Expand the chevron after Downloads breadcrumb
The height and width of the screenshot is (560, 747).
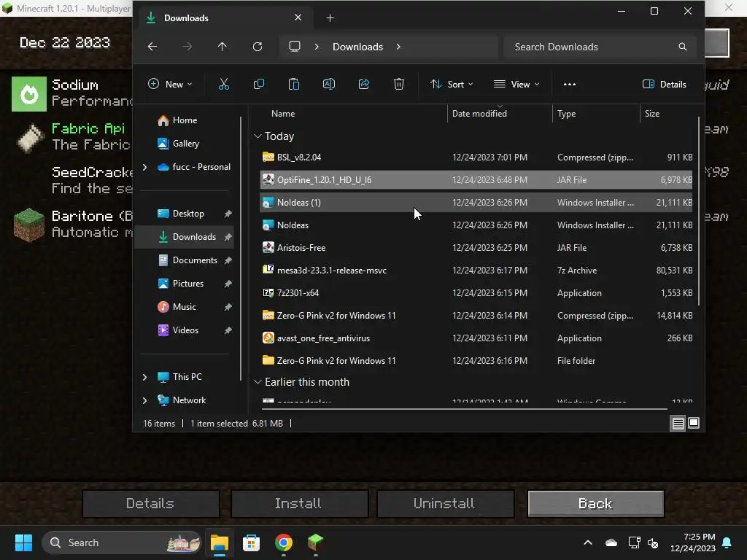(398, 47)
